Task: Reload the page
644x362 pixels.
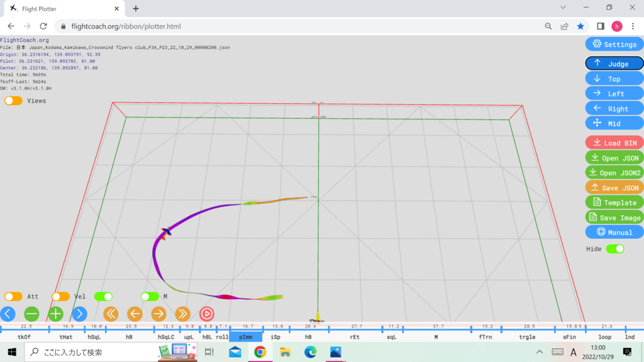Action: click(43, 26)
